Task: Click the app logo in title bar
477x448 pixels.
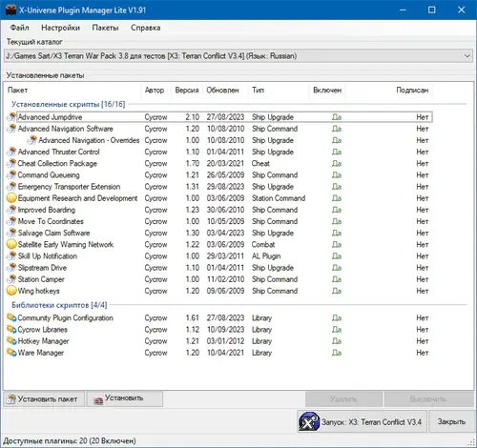Action: tap(10, 10)
